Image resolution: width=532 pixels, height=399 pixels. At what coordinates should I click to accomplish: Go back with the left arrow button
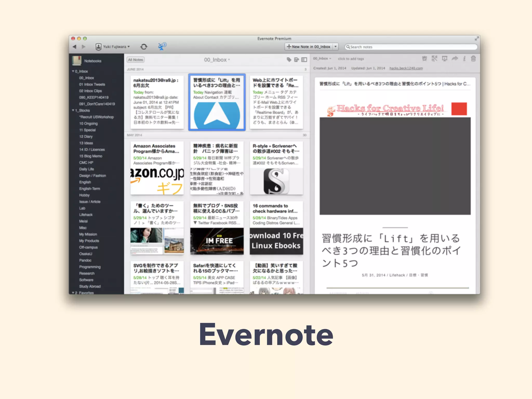pyautogui.click(x=75, y=47)
